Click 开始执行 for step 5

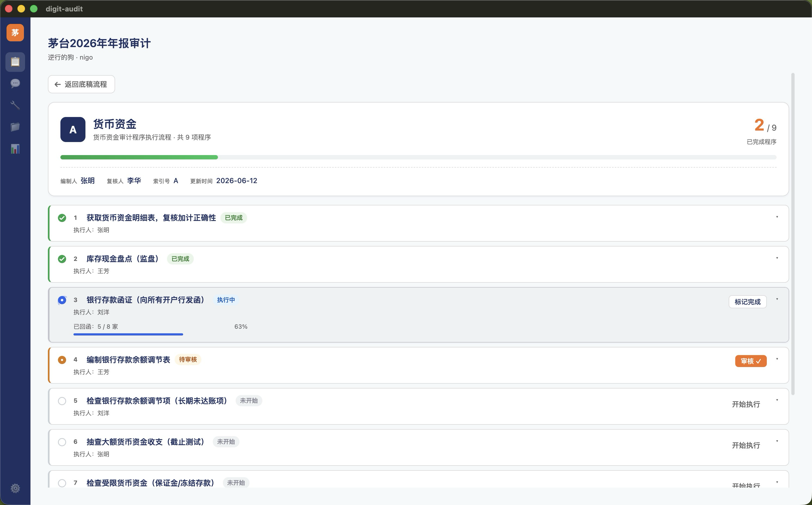point(746,405)
